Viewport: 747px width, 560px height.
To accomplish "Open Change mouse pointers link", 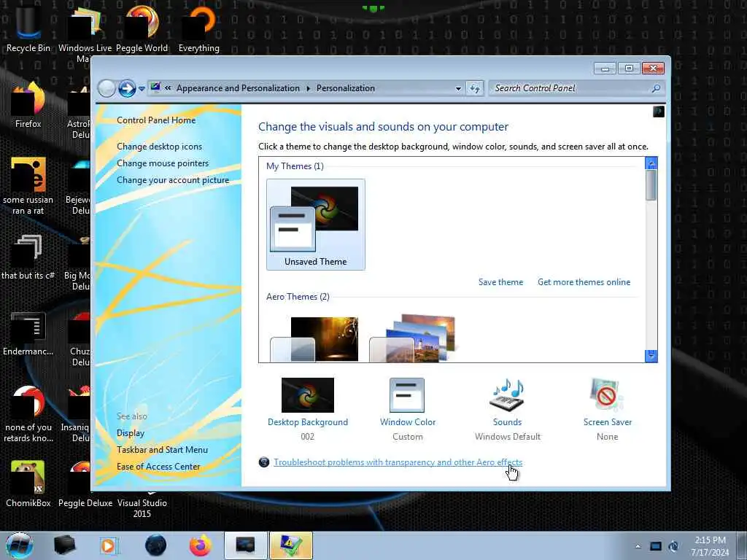I will (x=163, y=163).
